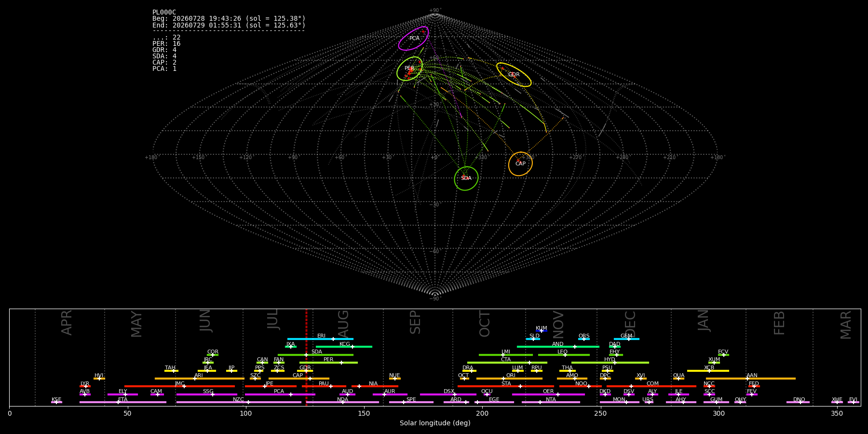
Task: Click the blue KUM shower marker
Action: [x=542, y=331]
